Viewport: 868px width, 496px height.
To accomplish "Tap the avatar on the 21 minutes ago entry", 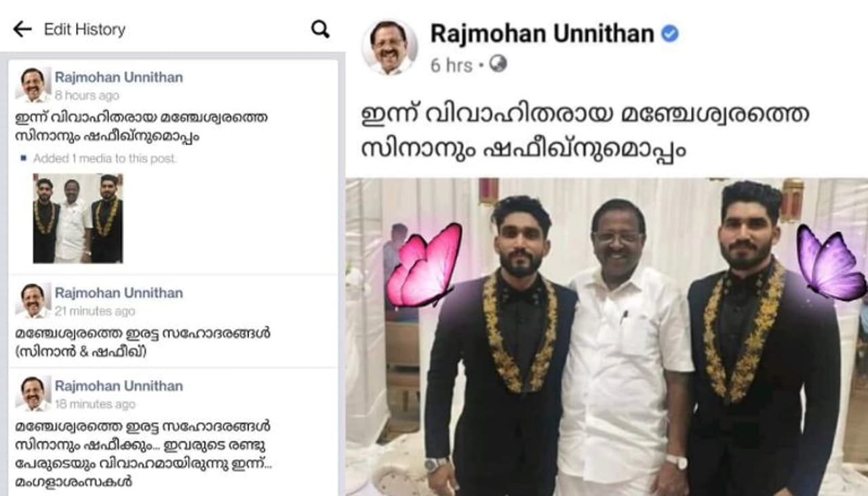I will [33, 301].
